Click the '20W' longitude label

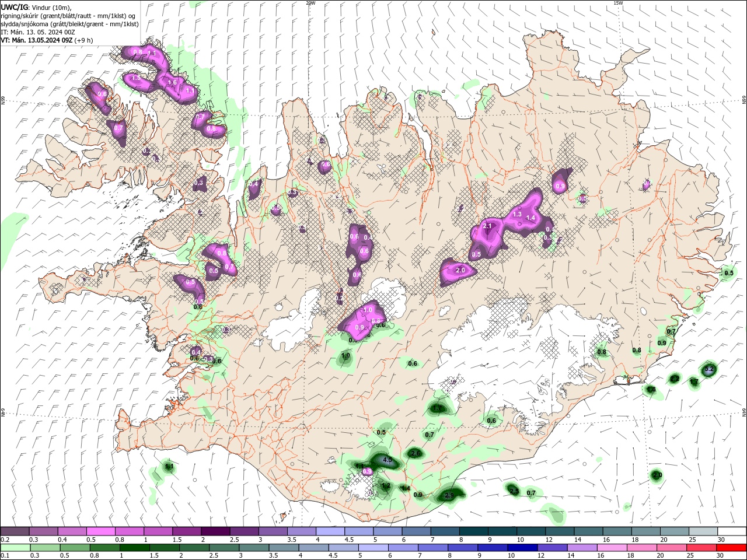(310, 3)
